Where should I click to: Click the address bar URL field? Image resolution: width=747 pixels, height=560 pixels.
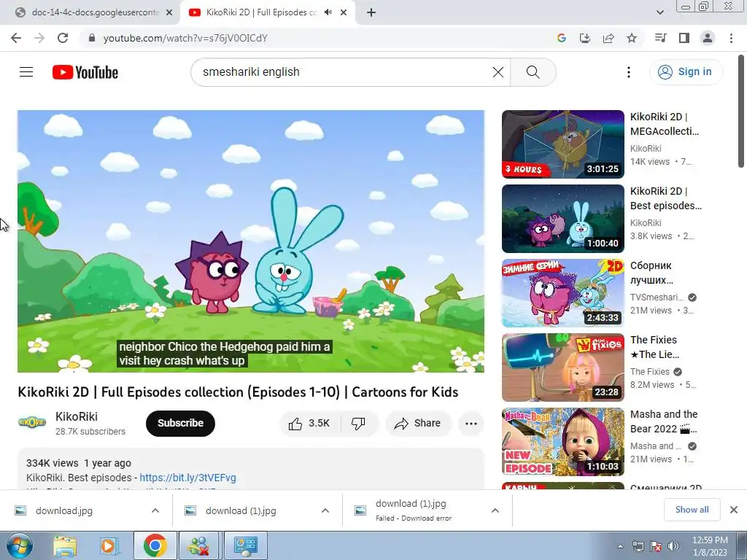click(x=314, y=38)
